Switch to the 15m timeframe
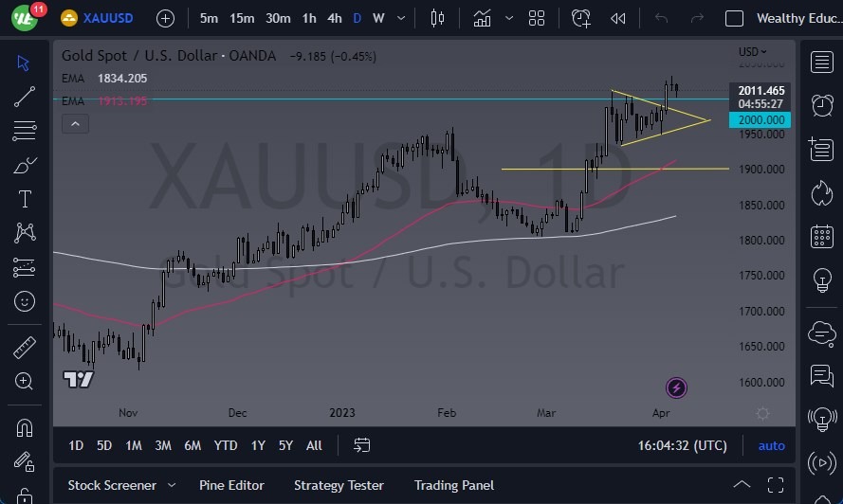Image resolution: width=843 pixels, height=504 pixels. click(x=242, y=18)
